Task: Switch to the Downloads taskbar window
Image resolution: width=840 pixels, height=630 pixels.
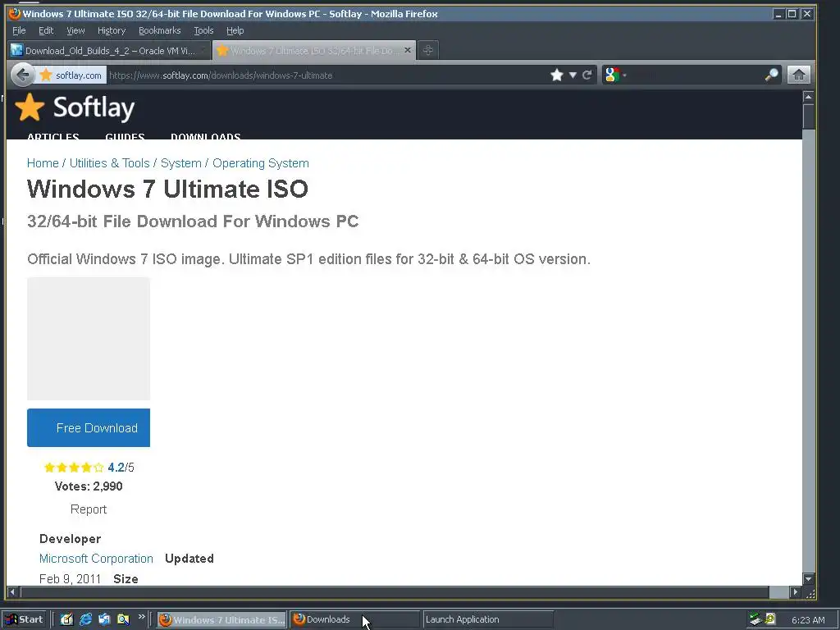Action: click(354, 619)
